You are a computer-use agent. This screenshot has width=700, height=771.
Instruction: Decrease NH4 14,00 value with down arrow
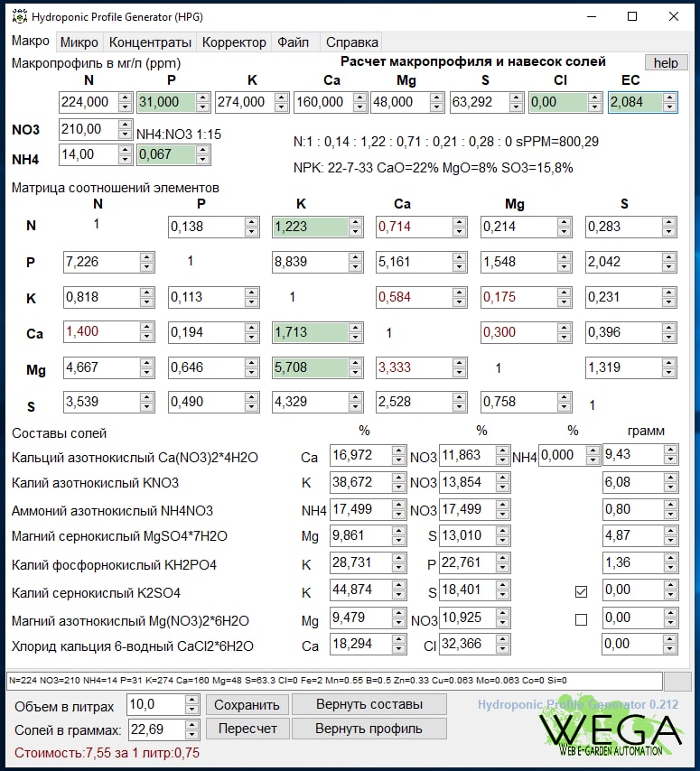coord(126,160)
